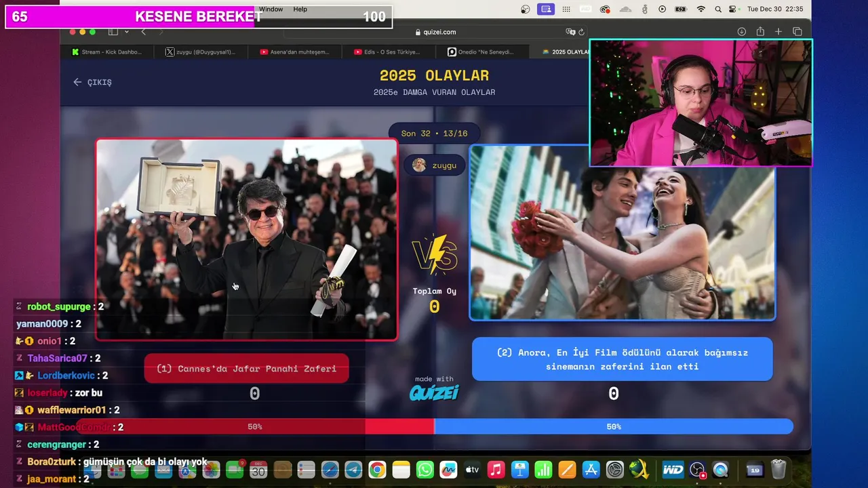This screenshot has width=868, height=488.
Task: Click the red 50% vote bar
Action: point(255,426)
